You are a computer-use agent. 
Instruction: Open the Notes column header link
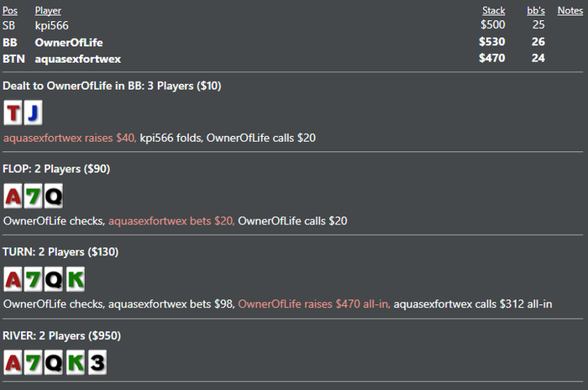570,10
